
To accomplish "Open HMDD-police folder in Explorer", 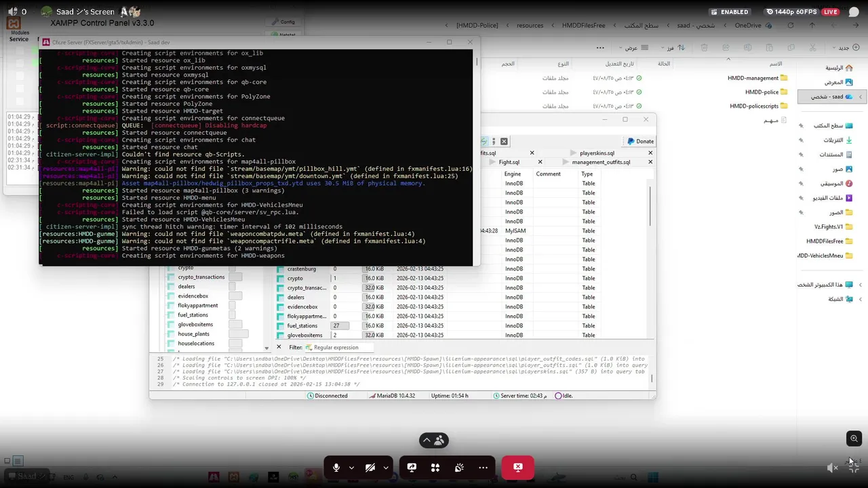I will click(x=766, y=91).
